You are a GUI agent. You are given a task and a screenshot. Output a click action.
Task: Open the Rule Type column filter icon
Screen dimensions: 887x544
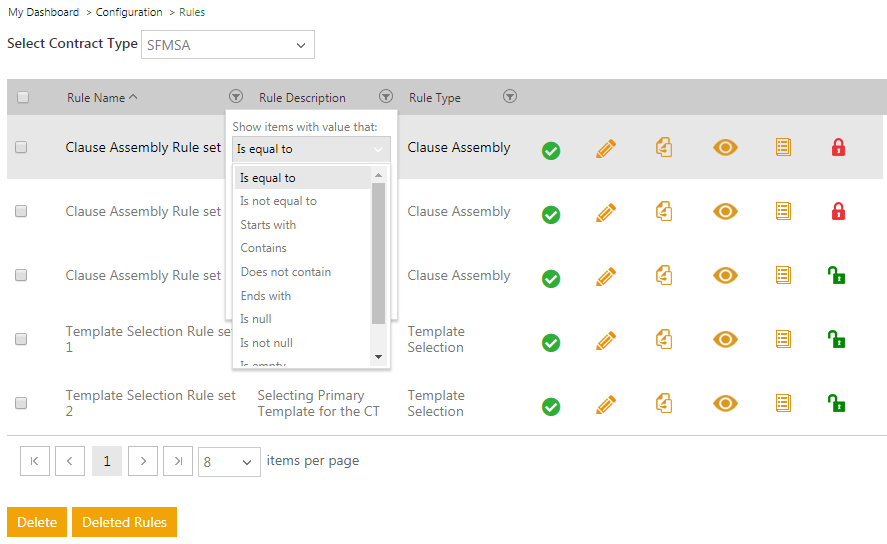pyautogui.click(x=510, y=97)
